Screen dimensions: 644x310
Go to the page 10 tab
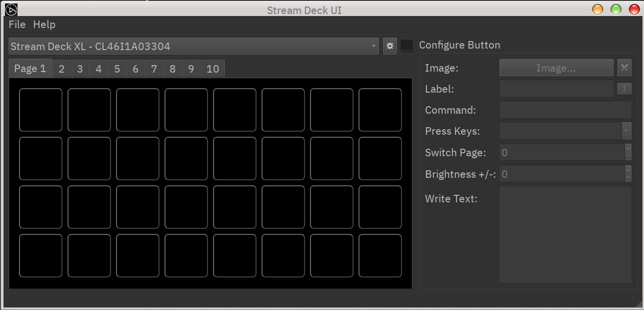pyautogui.click(x=212, y=69)
